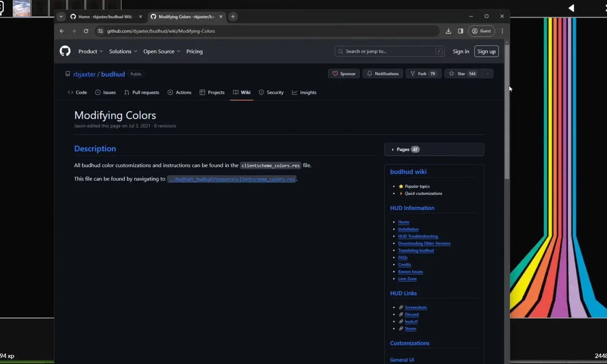Open the Downloading Older Versions page

424,243
